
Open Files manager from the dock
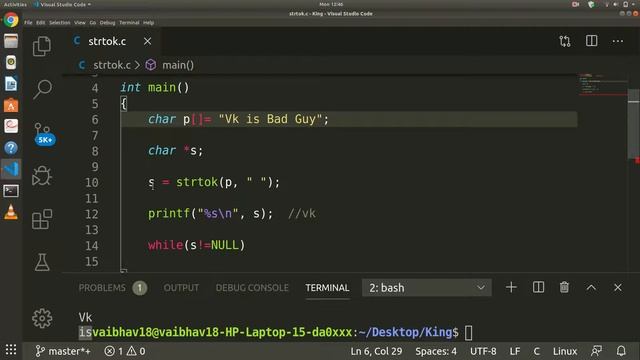click(x=11, y=41)
